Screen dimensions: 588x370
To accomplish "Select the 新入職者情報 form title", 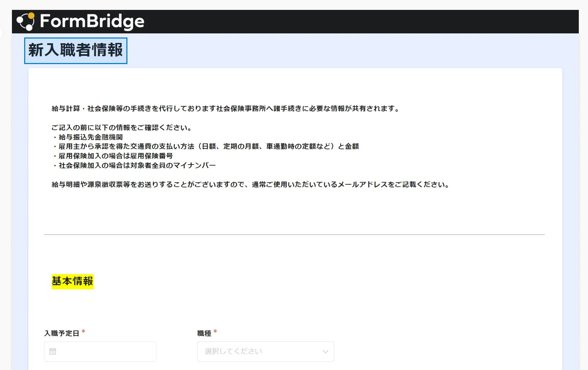I will pos(76,50).
